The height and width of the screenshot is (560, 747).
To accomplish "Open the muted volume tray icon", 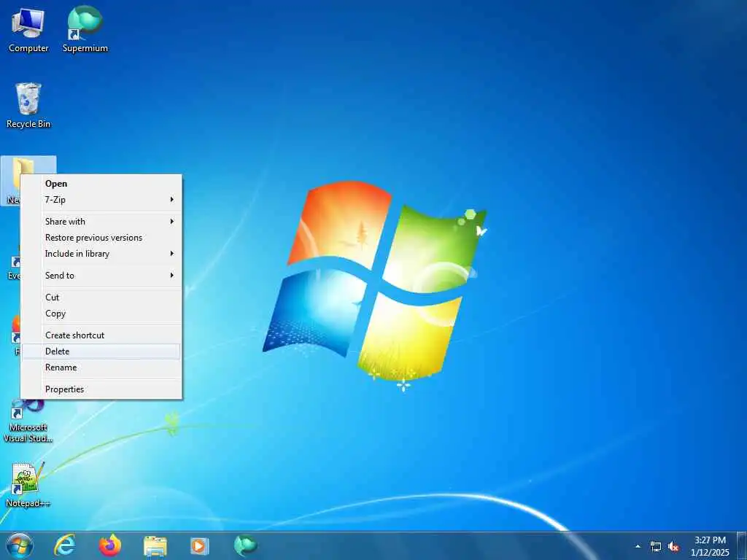I will click(x=673, y=546).
